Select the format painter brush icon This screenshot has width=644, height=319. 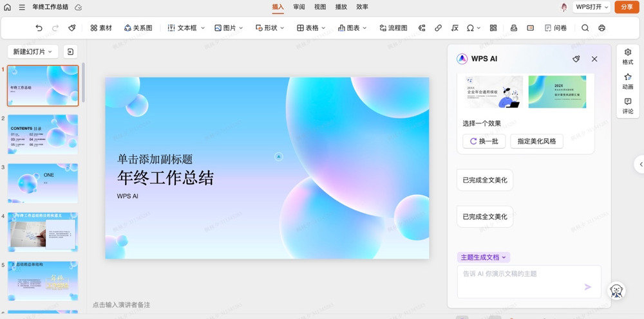pos(72,28)
